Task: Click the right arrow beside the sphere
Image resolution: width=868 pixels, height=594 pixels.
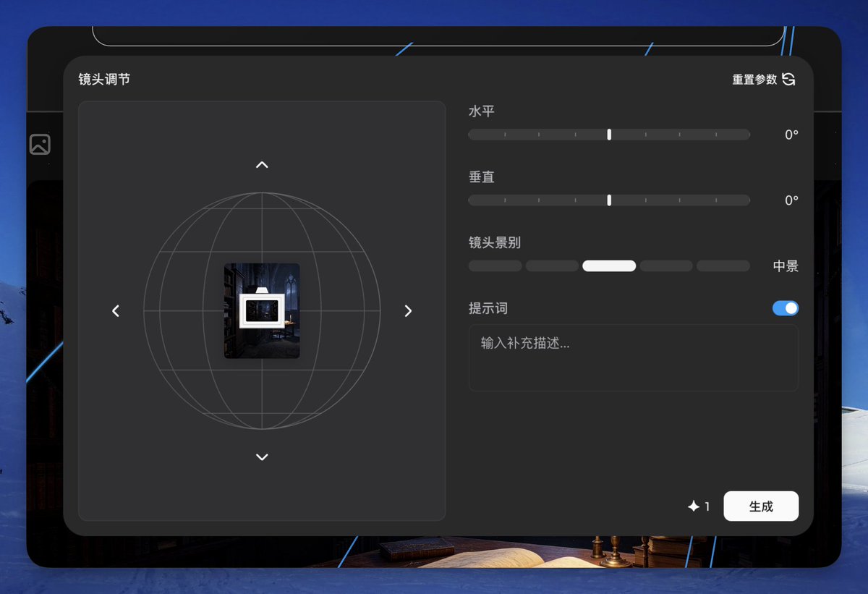Action: pyautogui.click(x=408, y=310)
